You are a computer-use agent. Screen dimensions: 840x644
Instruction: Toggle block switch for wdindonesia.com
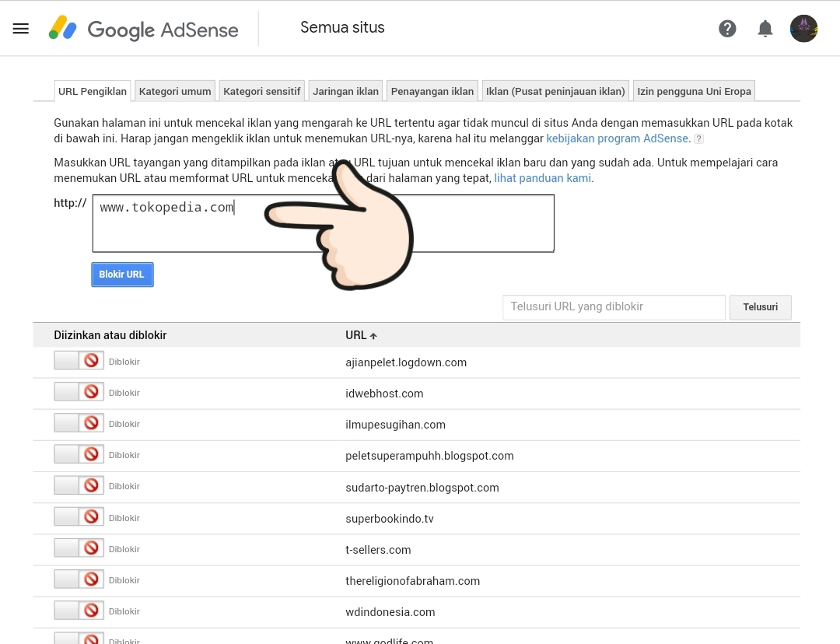pyautogui.click(x=79, y=611)
